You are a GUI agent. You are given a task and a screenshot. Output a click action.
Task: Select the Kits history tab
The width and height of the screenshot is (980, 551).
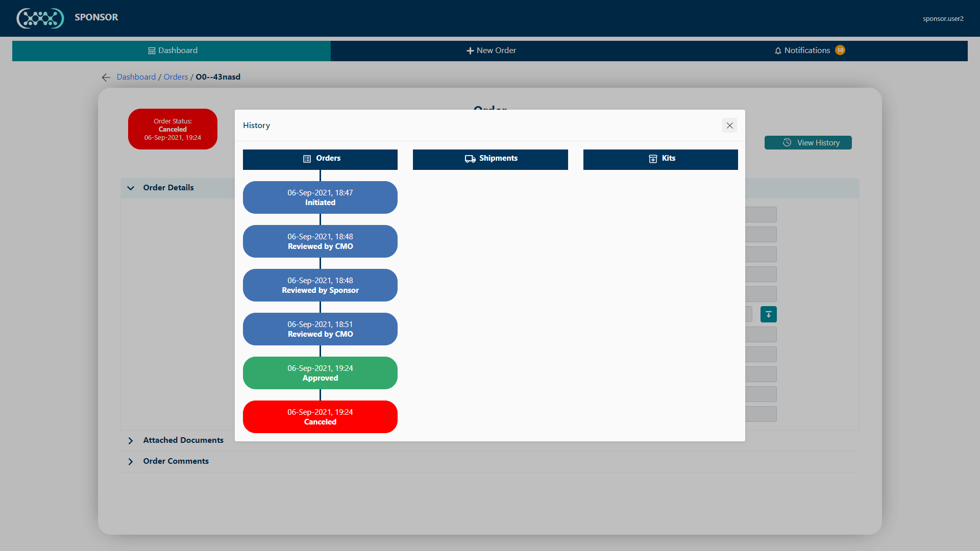tap(660, 159)
